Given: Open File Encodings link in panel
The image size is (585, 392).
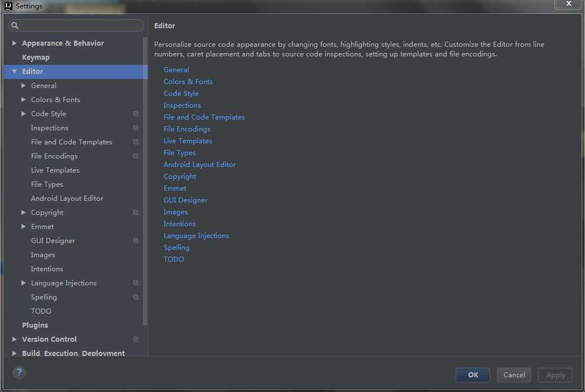Looking at the screenshot, I should [187, 129].
